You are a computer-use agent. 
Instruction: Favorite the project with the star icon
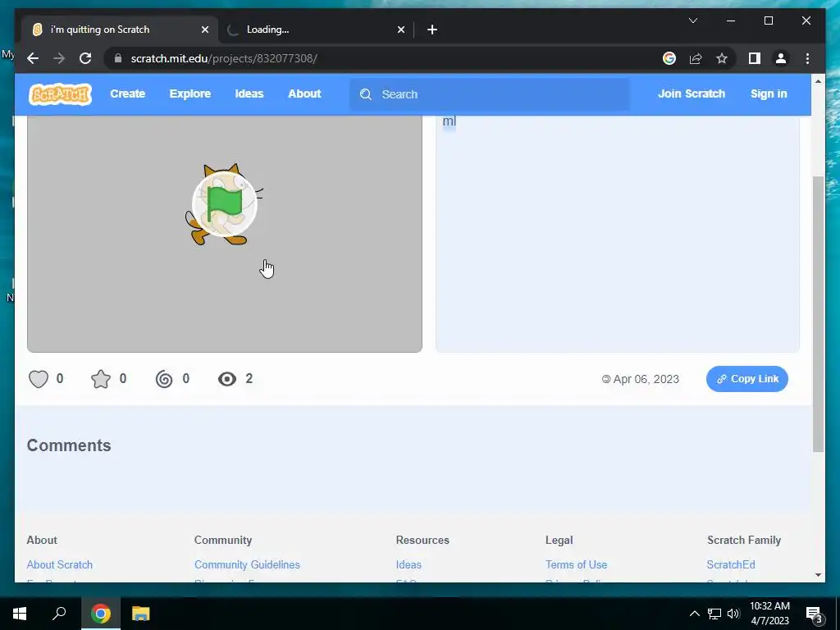click(101, 379)
